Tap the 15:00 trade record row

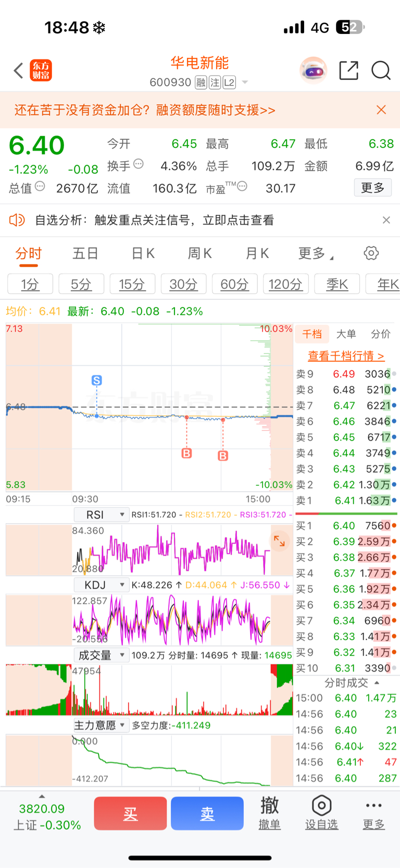coord(346,698)
